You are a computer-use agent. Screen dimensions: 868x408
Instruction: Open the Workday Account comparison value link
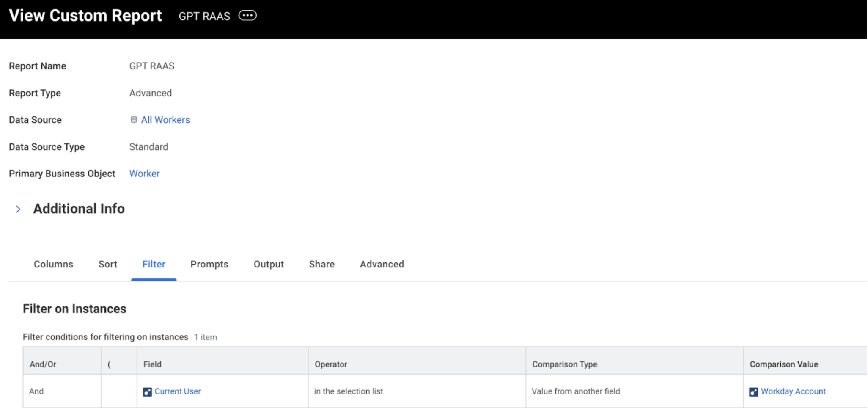(x=793, y=391)
